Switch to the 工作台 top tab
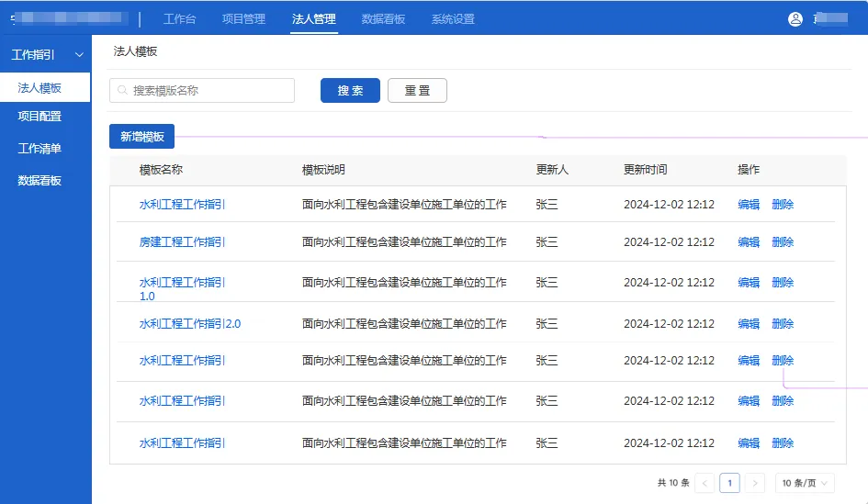The width and height of the screenshot is (868, 504). point(179,18)
